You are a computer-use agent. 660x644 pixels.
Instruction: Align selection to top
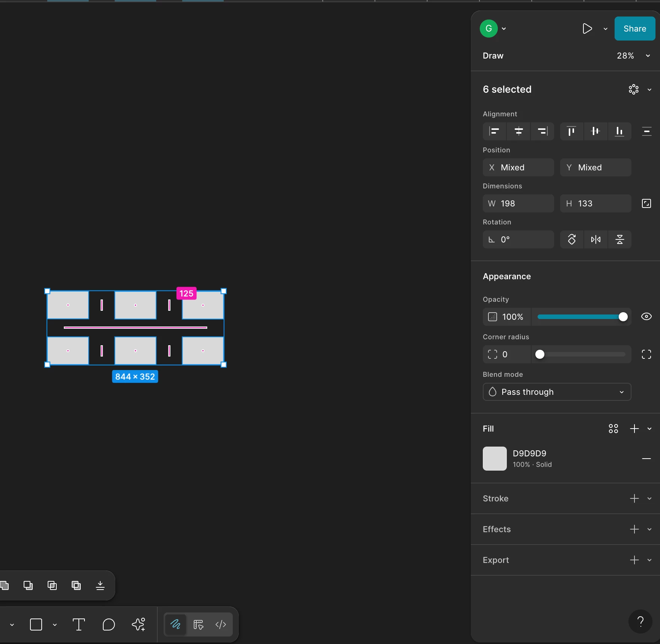point(572,131)
